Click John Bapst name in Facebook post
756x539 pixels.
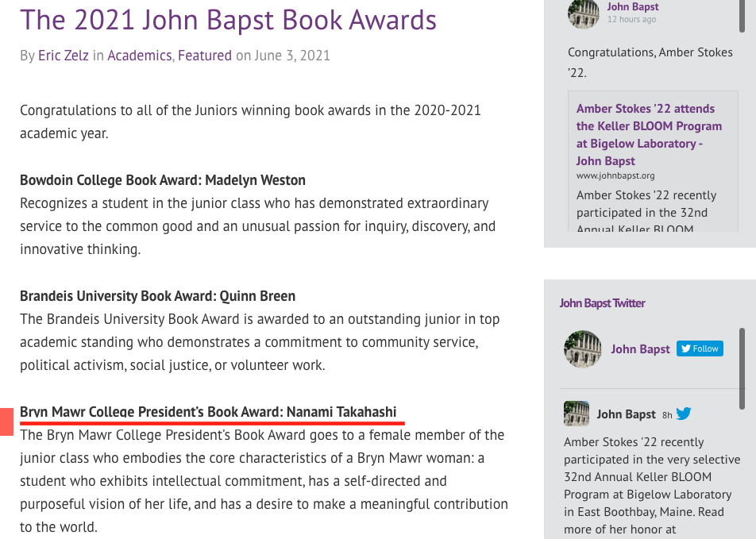coord(633,7)
